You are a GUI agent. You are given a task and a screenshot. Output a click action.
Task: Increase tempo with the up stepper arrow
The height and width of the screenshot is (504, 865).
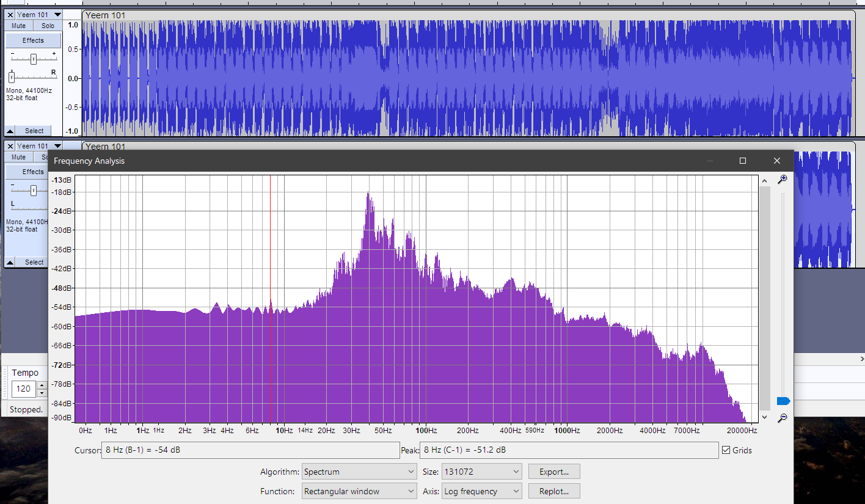pyautogui.click(x=42, y=385)
